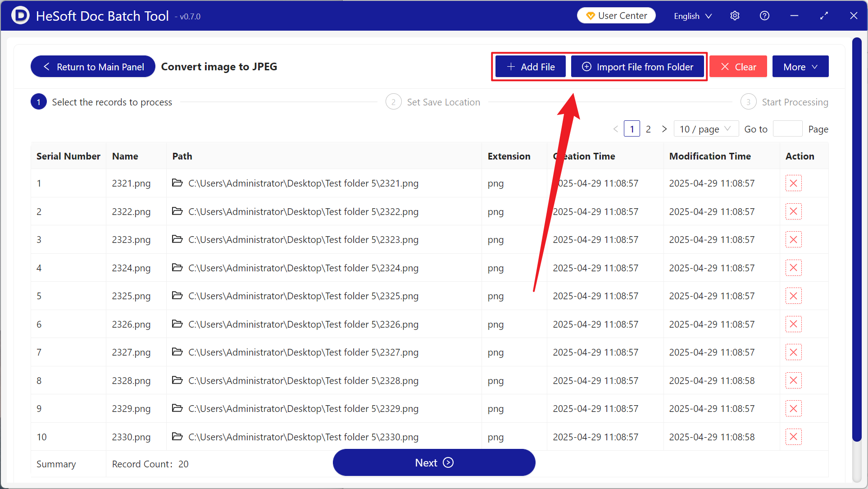Click step 2 Set Save Location

pos(433,102)
